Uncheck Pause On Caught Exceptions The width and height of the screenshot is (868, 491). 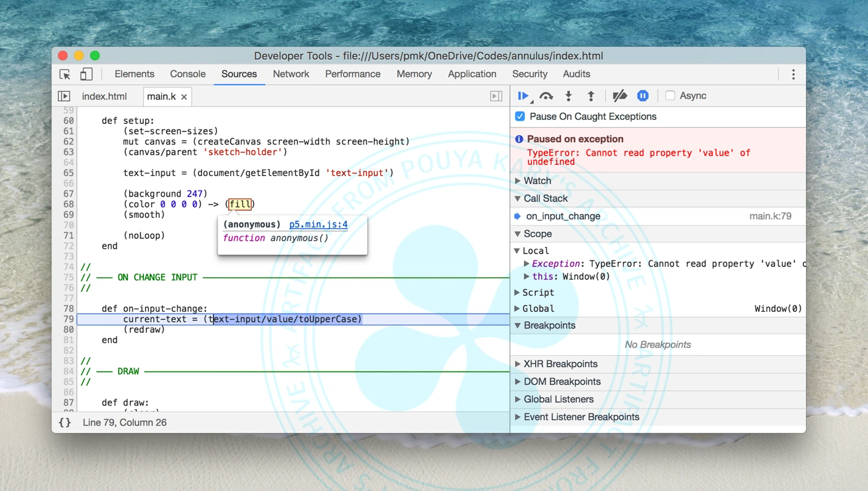(520, 117)
